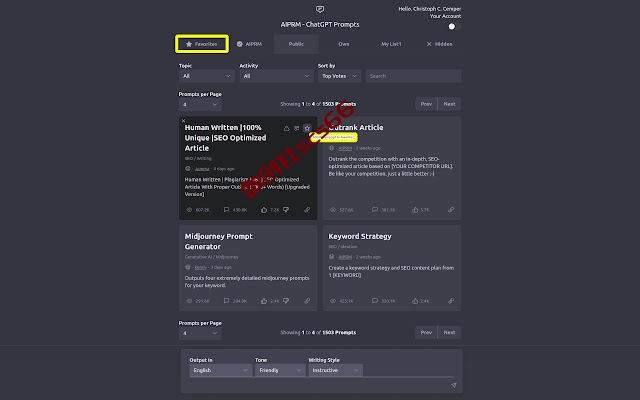
Task: Copy link of Midjourney Prompt Generator
Action: (307, 301)
